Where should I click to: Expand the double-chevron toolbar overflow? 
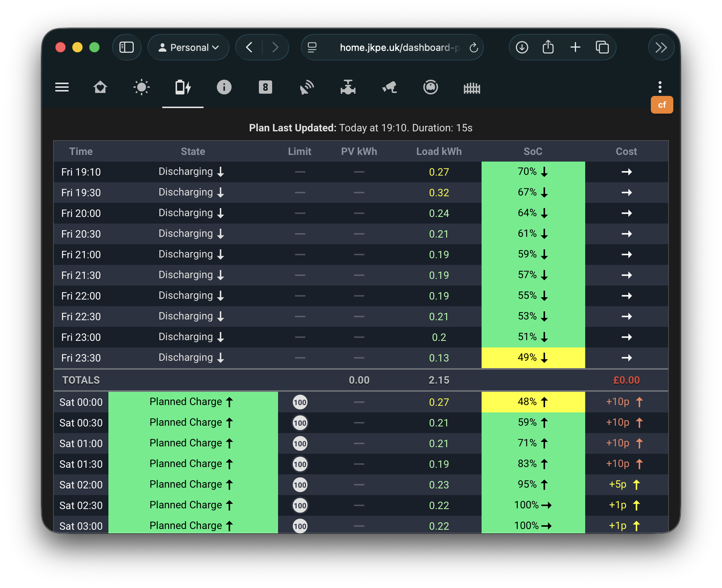661,48
